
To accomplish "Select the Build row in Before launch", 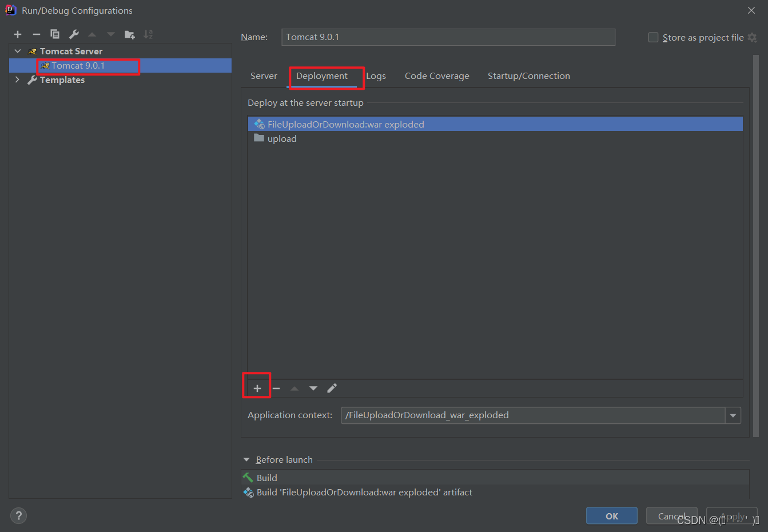I will coord(495,478).
